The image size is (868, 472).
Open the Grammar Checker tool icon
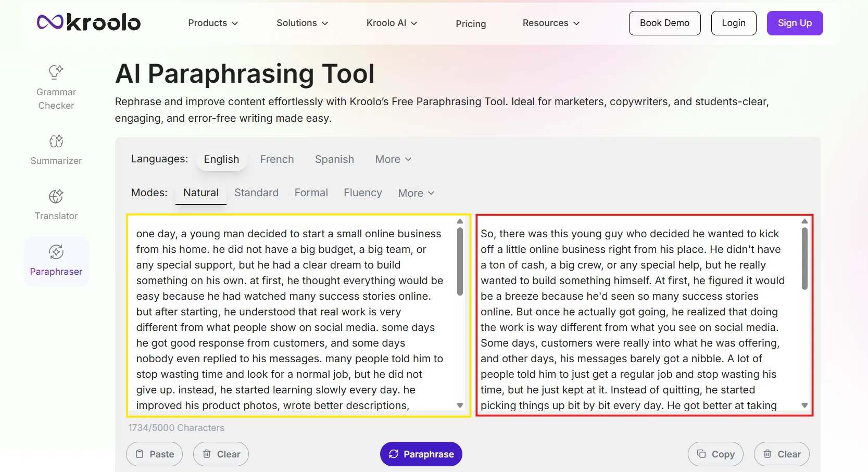56,71
